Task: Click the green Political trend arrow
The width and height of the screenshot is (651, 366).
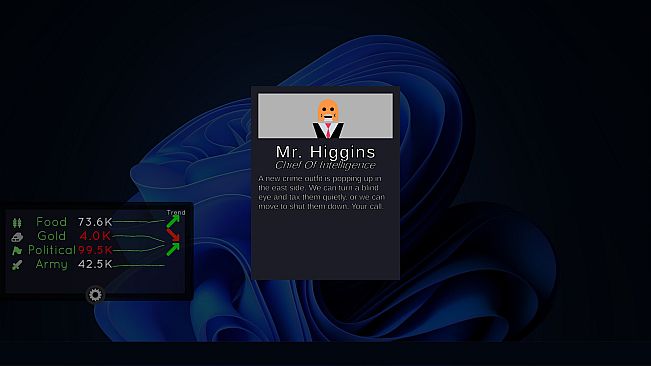Action: [x=173, y=249]
